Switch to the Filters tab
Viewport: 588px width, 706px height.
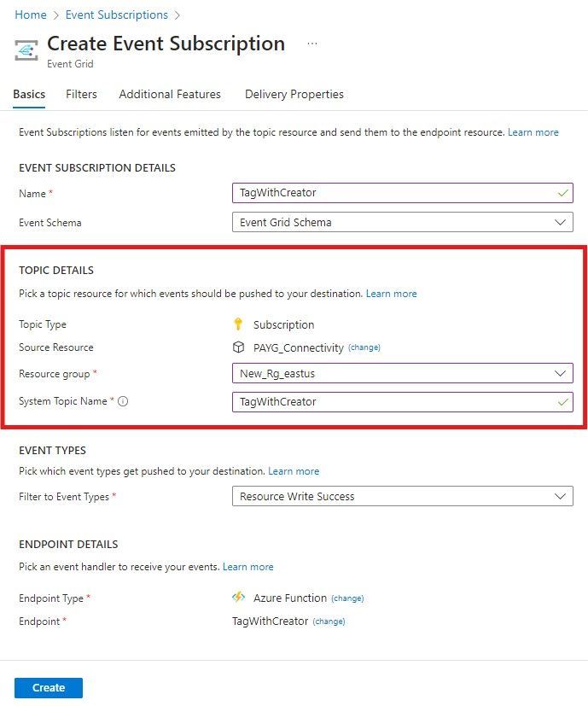tap(81, 94)
